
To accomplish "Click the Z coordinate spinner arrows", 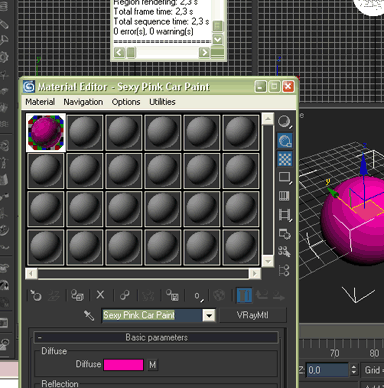I will (354, 370).
